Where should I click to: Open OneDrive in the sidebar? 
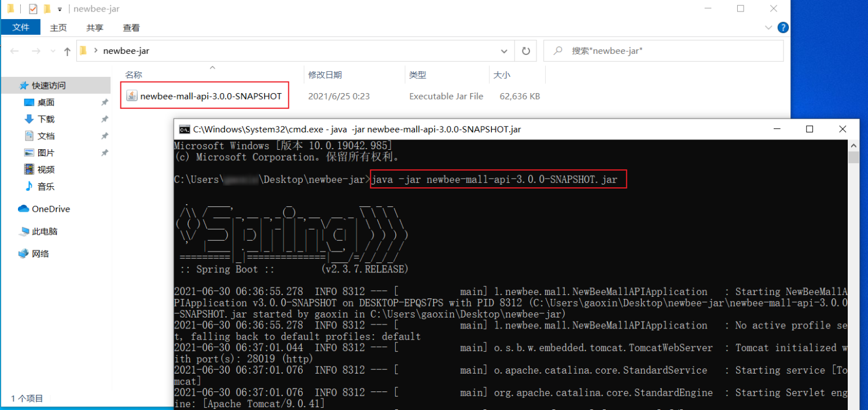[50, 209]
